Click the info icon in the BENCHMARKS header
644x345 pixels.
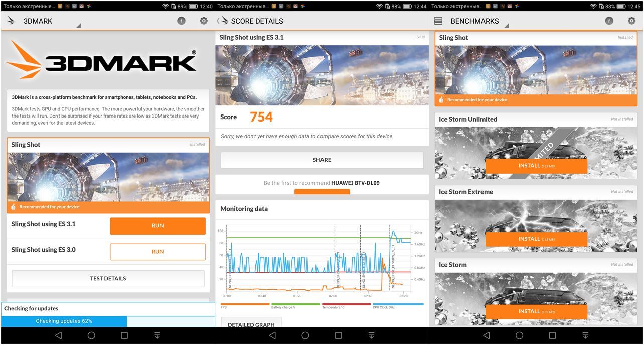[x=609, y=21]
